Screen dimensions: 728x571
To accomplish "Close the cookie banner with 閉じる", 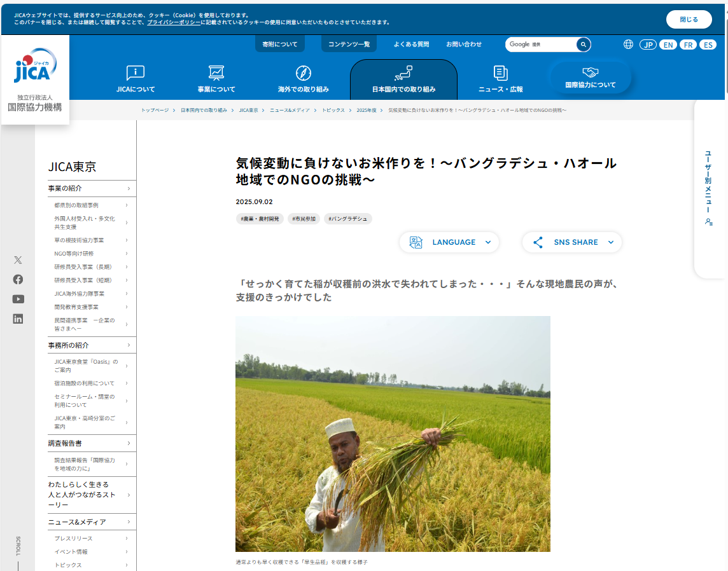I will 689,19.
